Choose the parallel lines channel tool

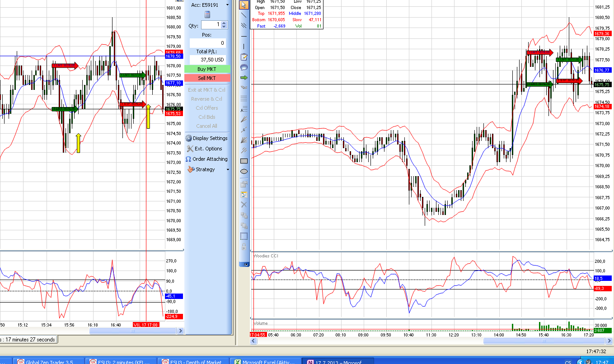244,25
